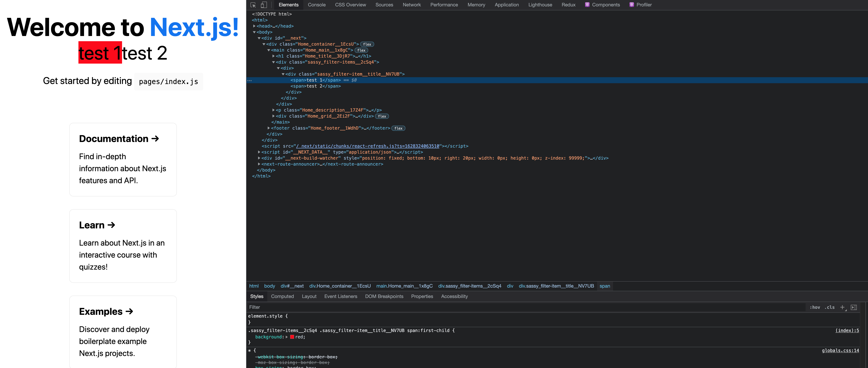
Task: Click the React icon on Profiler tab
Action: (631, 5)
